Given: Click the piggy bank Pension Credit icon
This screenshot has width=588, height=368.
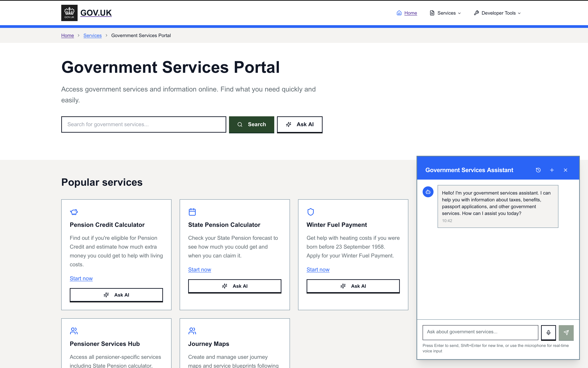Looking at the screenshot, I should (x=74, y=212).
